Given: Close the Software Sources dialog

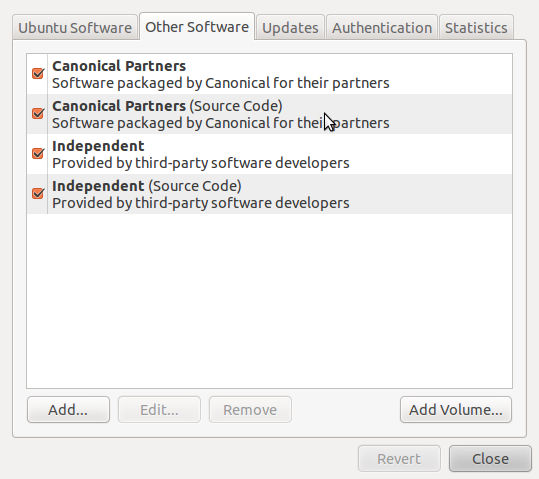Looking at the screenshot, I should coord(490,459).
